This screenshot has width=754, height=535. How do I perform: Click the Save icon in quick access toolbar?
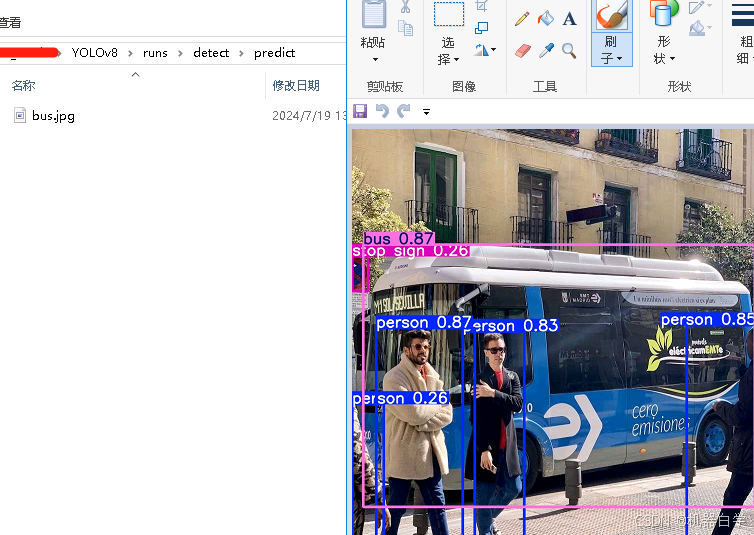pyautogui.click(x=360, y=111)
